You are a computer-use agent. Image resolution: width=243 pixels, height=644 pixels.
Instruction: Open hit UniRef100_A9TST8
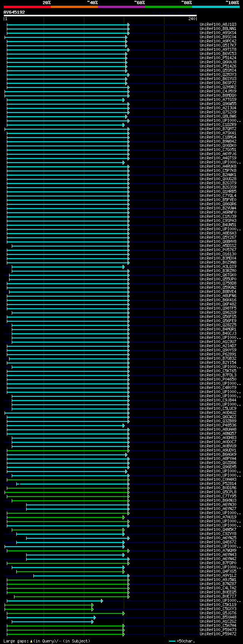tap(218, 50)
